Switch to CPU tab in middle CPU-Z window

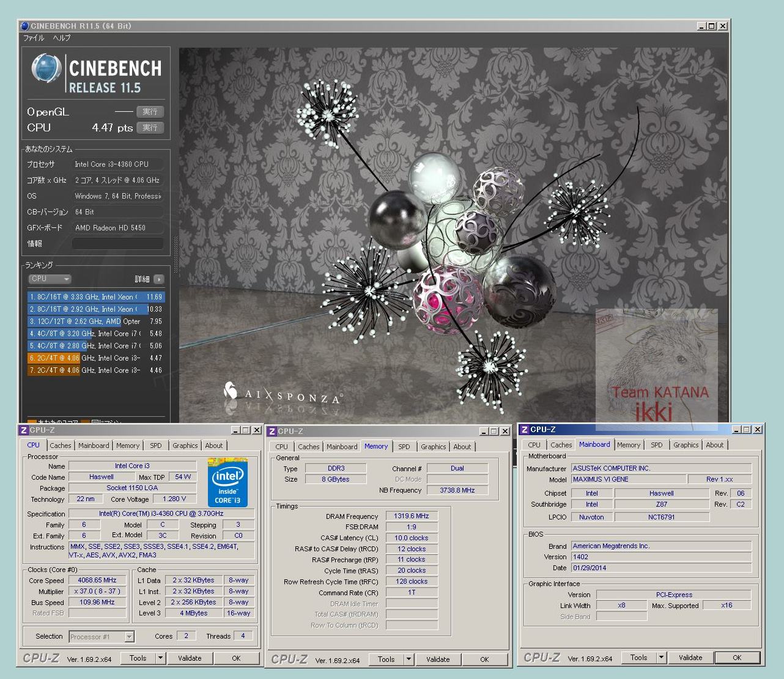(281, 447)
